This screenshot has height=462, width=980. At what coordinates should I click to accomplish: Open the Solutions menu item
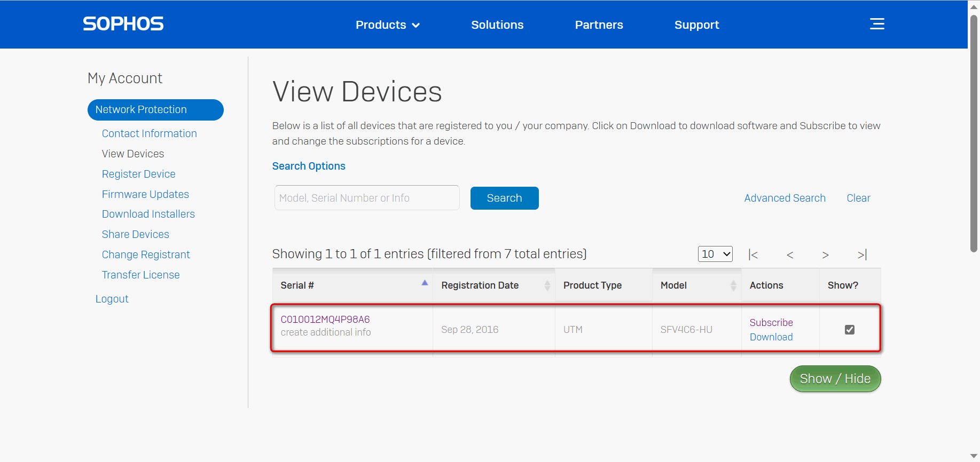coord(497,25)
